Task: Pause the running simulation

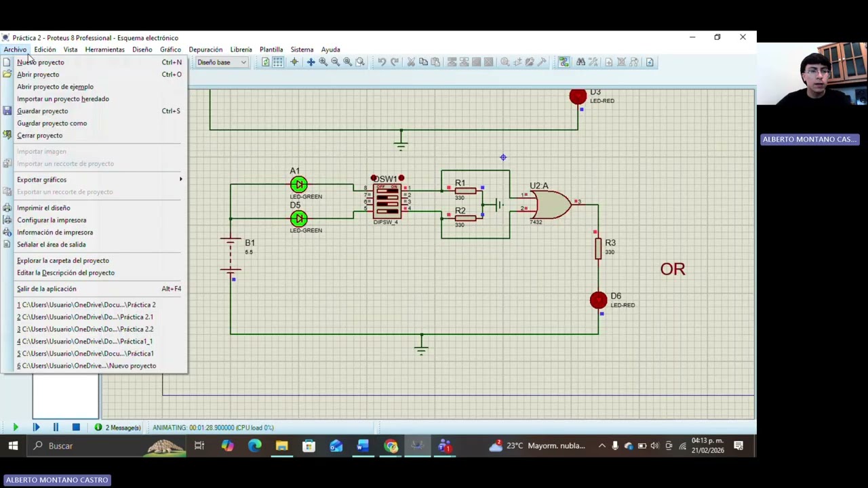Action: (56, 428)
